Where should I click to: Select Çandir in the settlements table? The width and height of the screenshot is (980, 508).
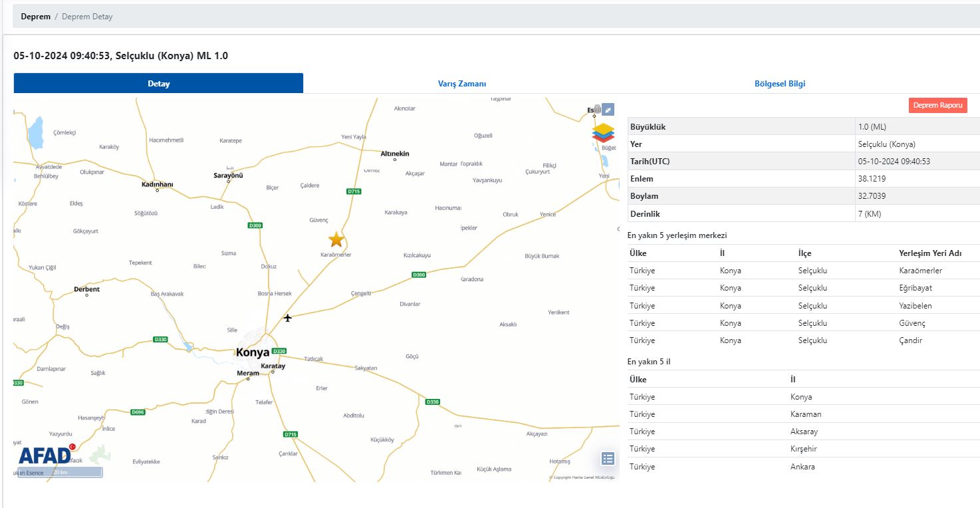(911, 340)
